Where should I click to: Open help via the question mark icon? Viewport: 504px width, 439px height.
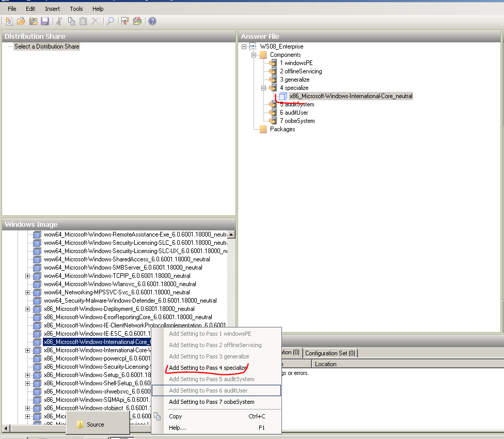(152, 21)
